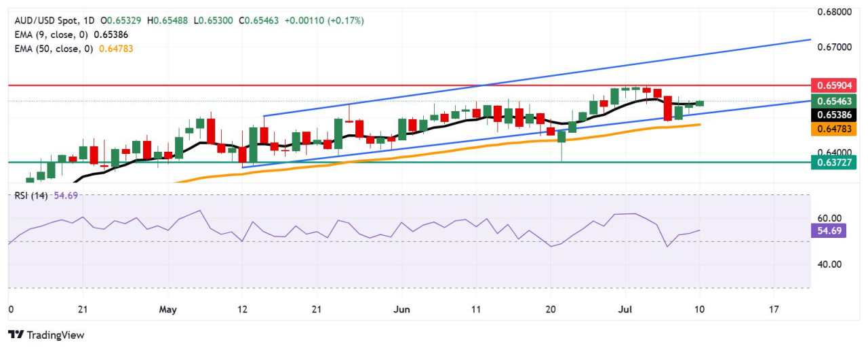The height and width of the screenshot is (349, 868).
Task: Click the TradingView logo
Action: 45,334
